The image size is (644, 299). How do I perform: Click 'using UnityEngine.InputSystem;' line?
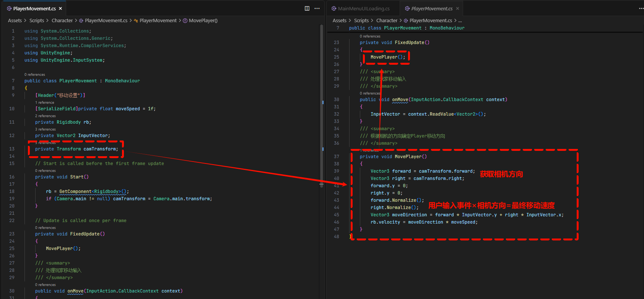65,60
